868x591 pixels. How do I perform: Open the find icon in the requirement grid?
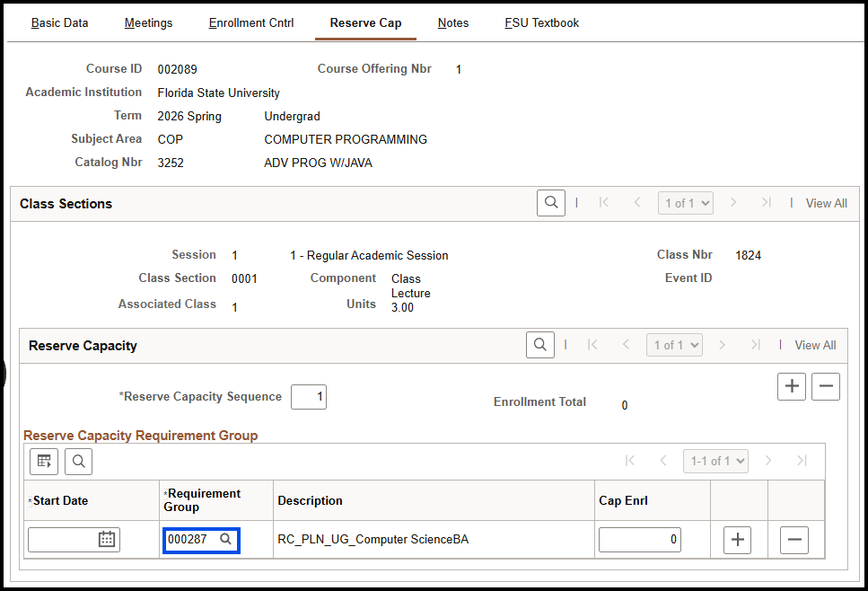pyautogui.click(x=78, y=461)
